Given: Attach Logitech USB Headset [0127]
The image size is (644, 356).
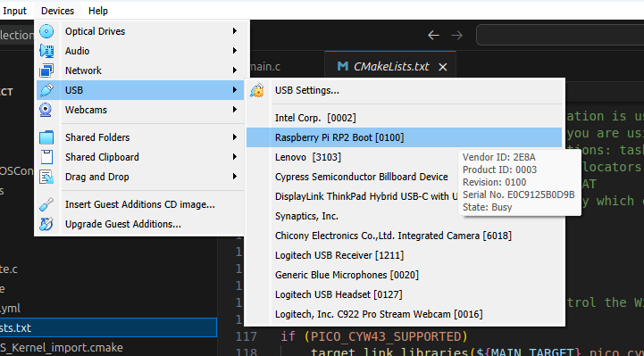Looking at the screenshot, I should (x=404, y=294).
